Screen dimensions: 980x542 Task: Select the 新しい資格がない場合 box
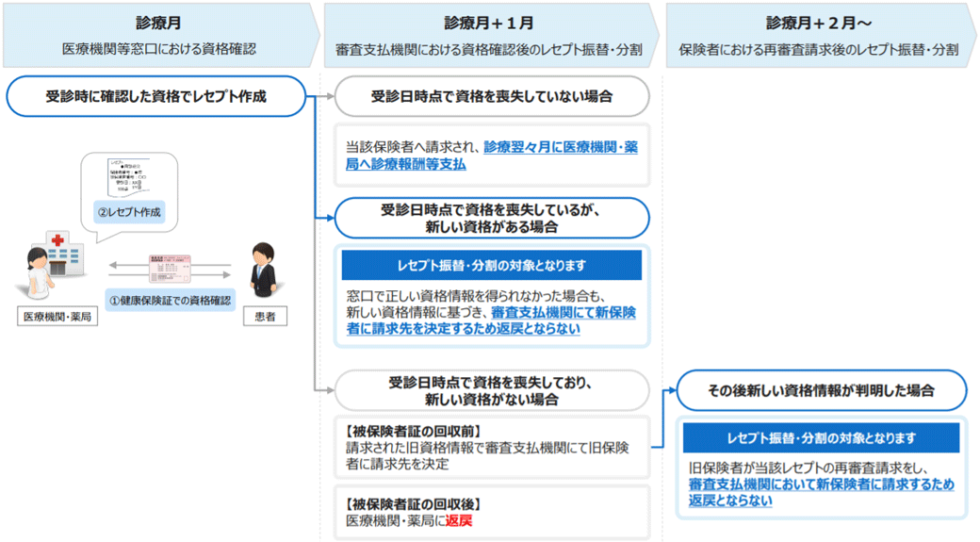[492, 390]
